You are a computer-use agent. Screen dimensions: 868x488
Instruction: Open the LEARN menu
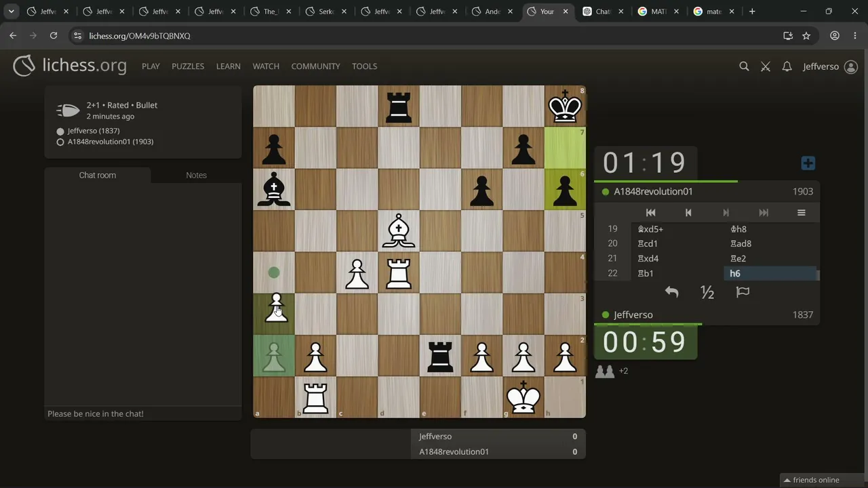tap(229, 66)
